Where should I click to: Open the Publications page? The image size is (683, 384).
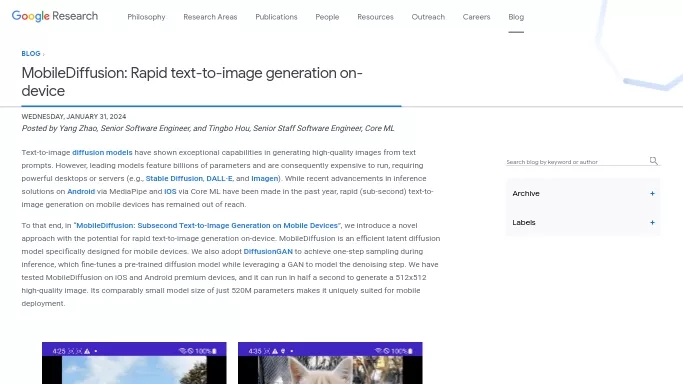coord(276,17)
